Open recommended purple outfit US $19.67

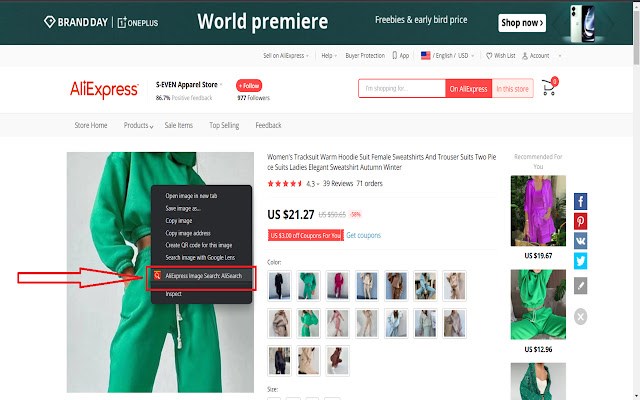538,211
